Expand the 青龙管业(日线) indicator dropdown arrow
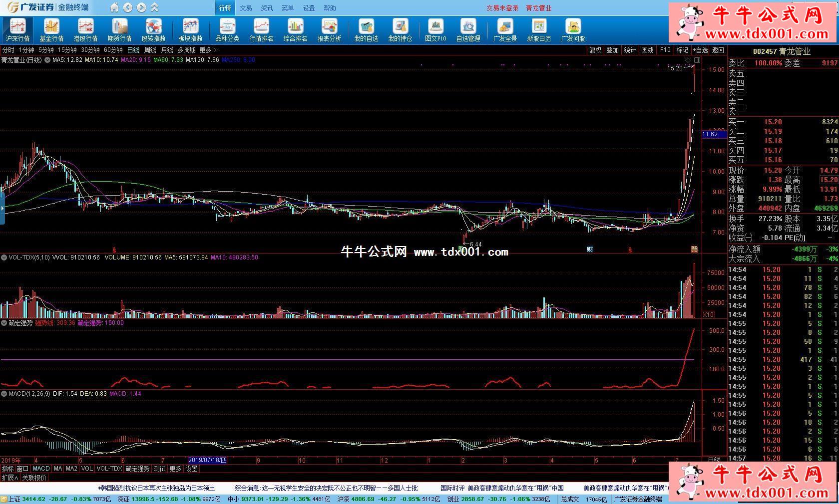 point(47,60)
